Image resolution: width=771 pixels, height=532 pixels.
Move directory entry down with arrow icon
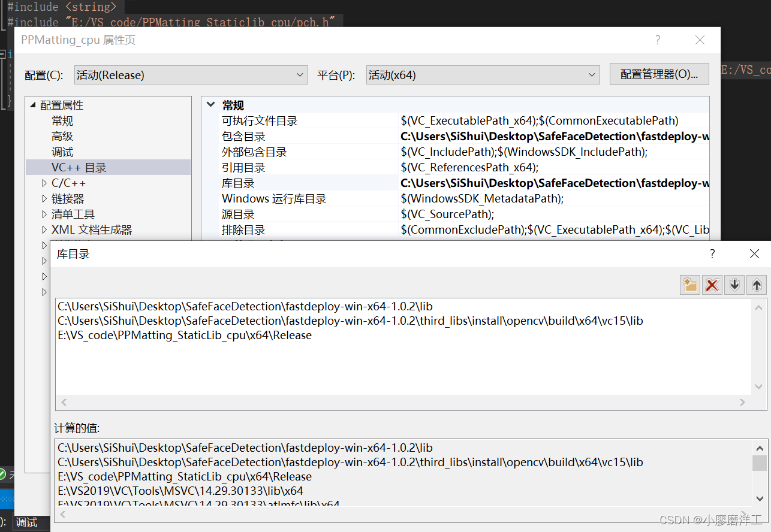734,285
